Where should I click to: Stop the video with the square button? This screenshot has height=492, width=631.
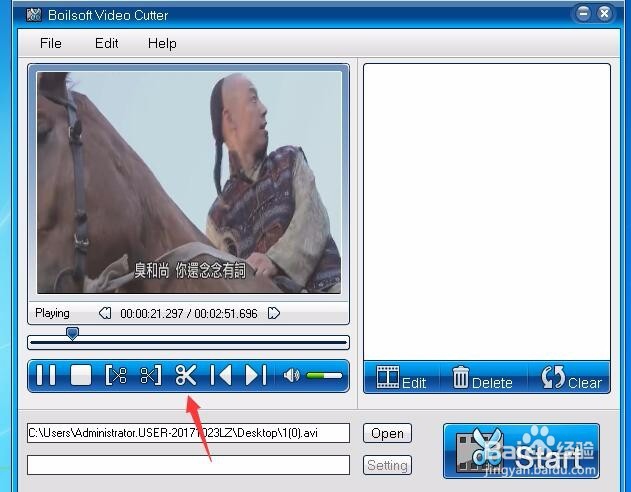point(81,375)
